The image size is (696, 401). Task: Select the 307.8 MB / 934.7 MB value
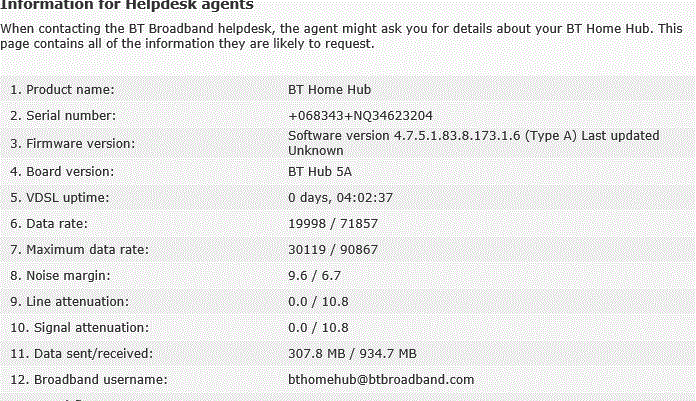click(x=352, y=353)
